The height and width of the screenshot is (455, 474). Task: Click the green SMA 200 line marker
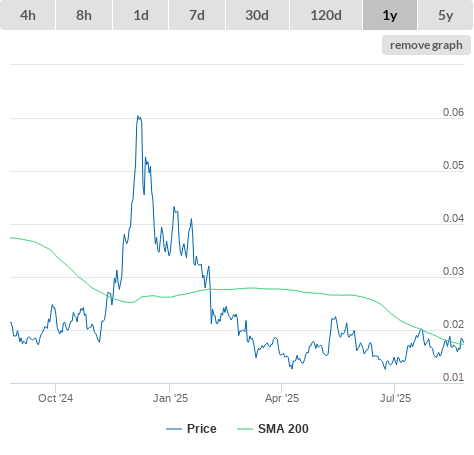pyautogui.click(x=245, y=429)
